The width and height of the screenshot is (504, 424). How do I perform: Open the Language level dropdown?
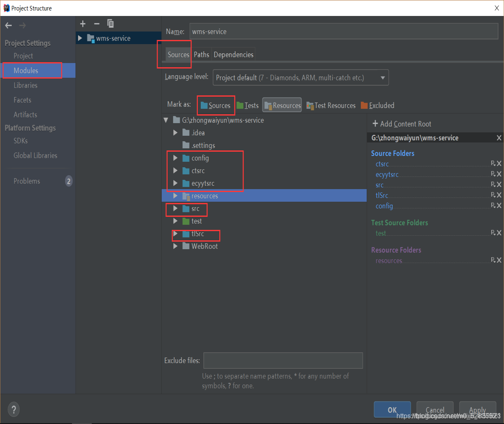pyautogui.click(x=301, y=78)
